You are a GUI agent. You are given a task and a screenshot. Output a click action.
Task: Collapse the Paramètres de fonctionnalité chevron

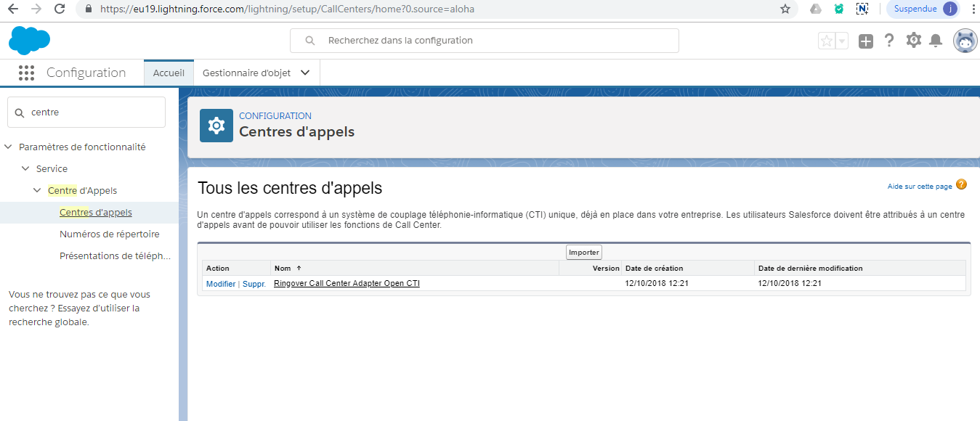[x=8, y=147]
